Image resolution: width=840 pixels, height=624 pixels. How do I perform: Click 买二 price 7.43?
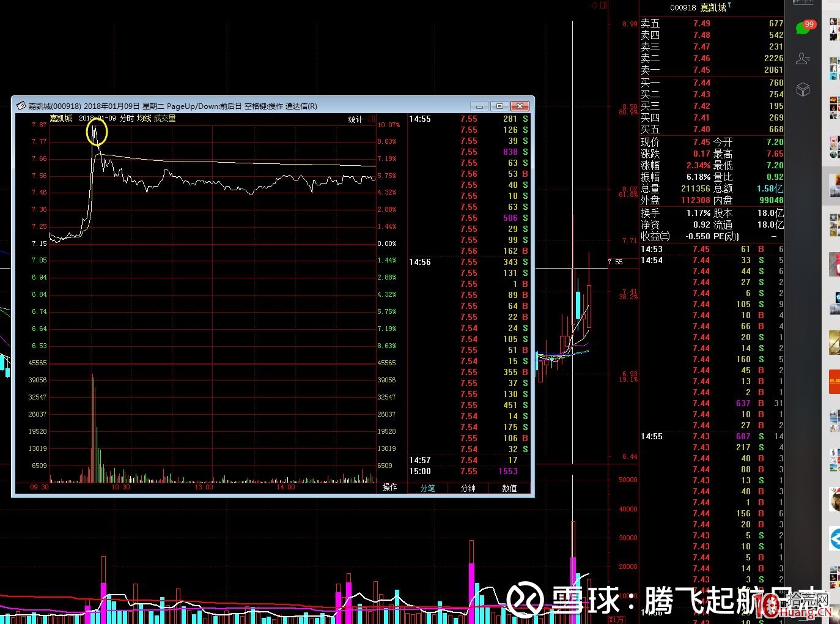click(702, 94)
